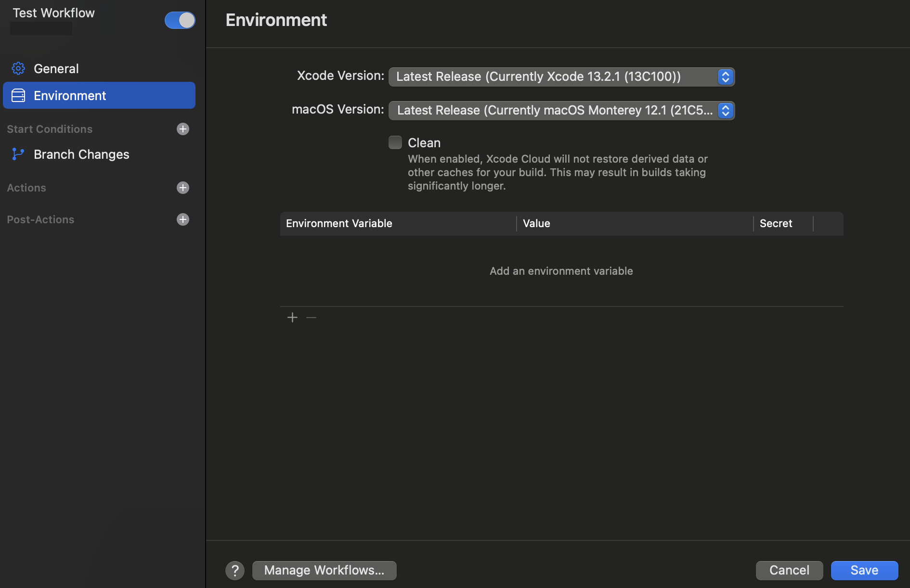Cancel the workflow edits
910x588 pixels.
pyautogui.click(x=790, y=571)
